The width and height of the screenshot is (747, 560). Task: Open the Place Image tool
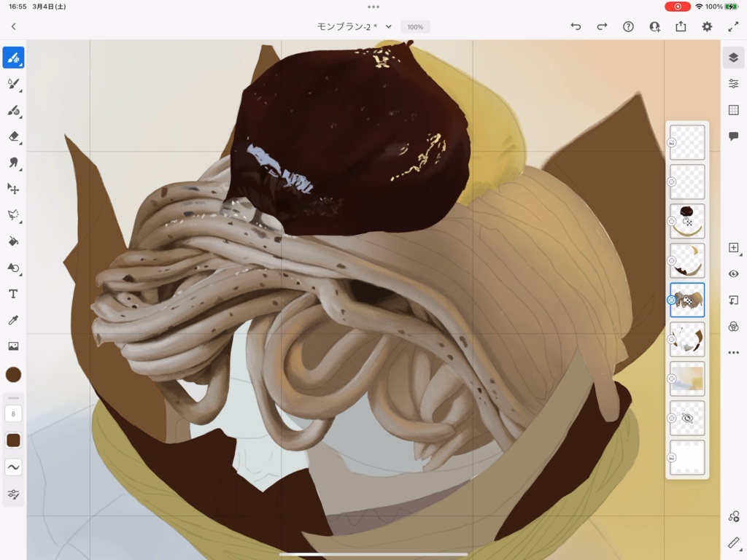pos(13,346)
